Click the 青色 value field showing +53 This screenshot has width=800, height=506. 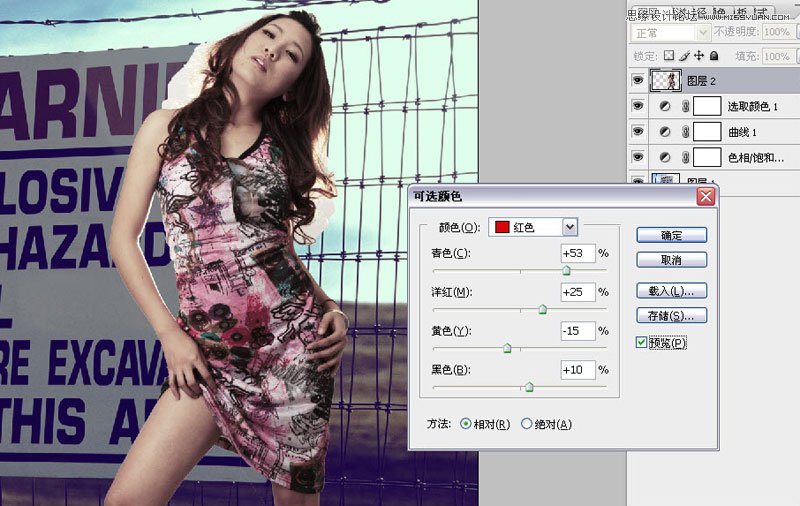[578, 253]
